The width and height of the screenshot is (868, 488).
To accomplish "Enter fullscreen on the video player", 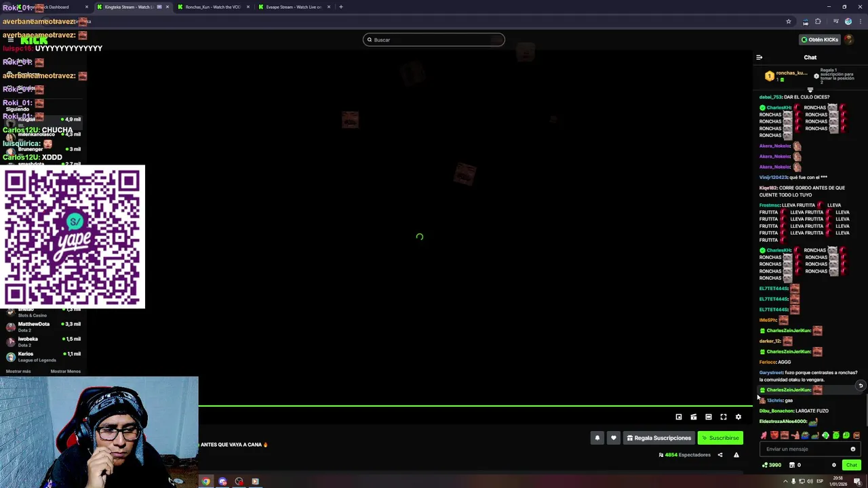I will pyautogui.click(x=724, y=417).
